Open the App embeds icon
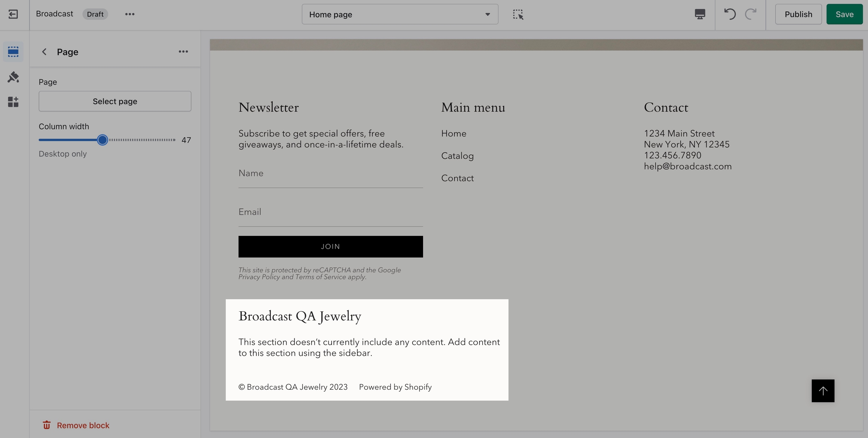Image resolution: width=868 pixels, height=438 pixels. tap(13, 102)
